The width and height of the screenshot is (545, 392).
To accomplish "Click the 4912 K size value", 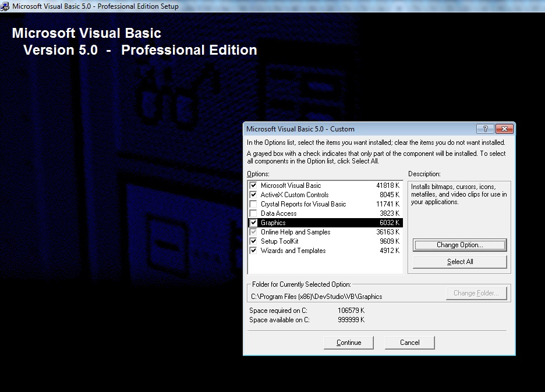I will 390,251.
